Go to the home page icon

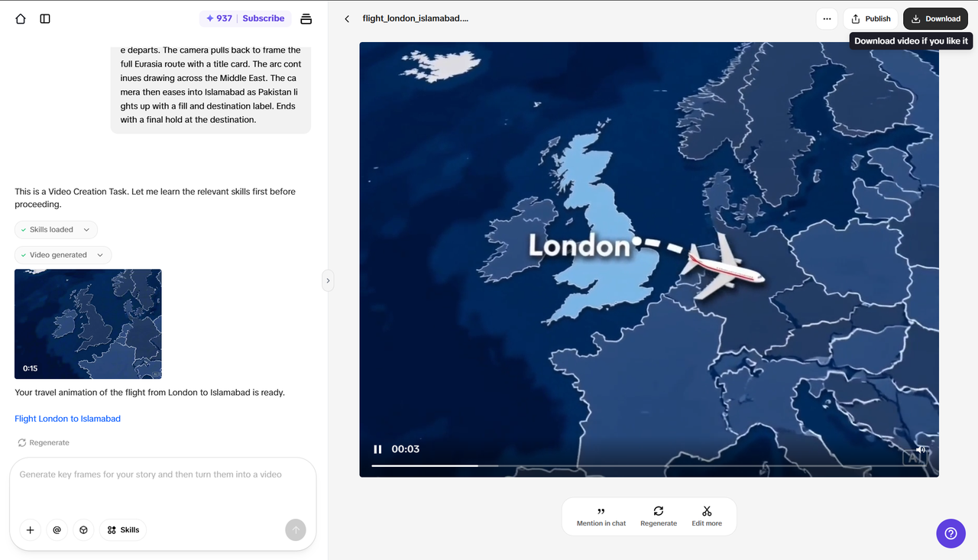pyautogui.click(x=21, y=19)
